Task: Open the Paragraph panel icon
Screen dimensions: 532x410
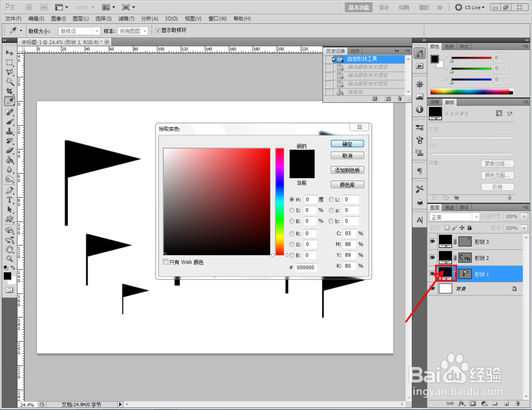Action: click(420, 171)
